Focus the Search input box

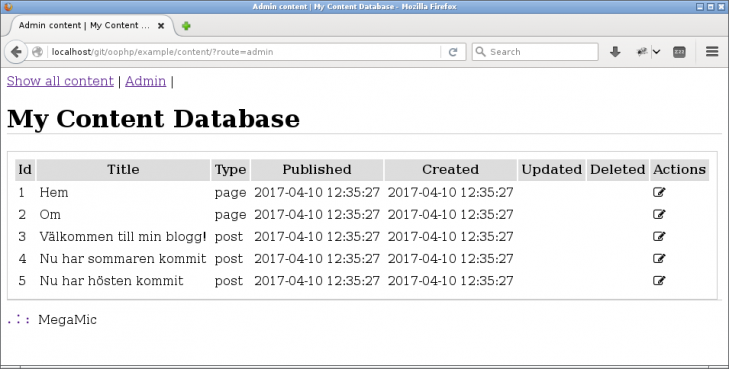click(x=535, y=52)
